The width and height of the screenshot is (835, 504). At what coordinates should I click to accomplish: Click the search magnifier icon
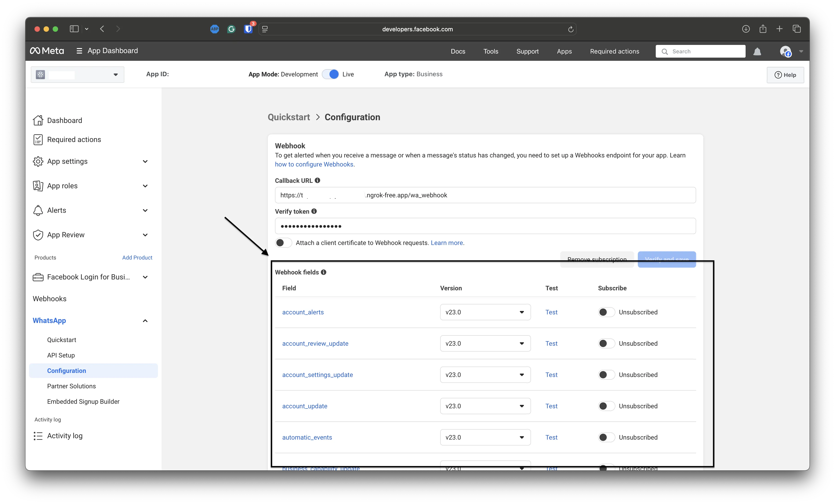coord(665,51)
